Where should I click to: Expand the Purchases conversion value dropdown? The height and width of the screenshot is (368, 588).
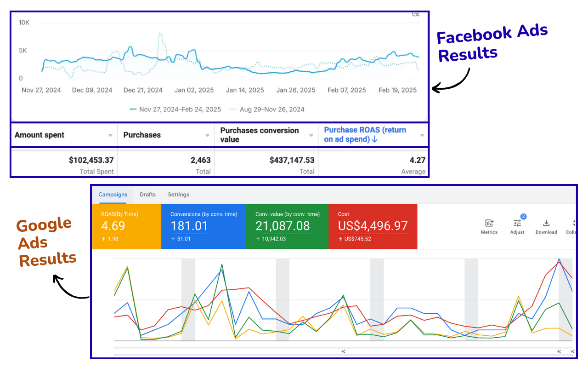point(311,135)
